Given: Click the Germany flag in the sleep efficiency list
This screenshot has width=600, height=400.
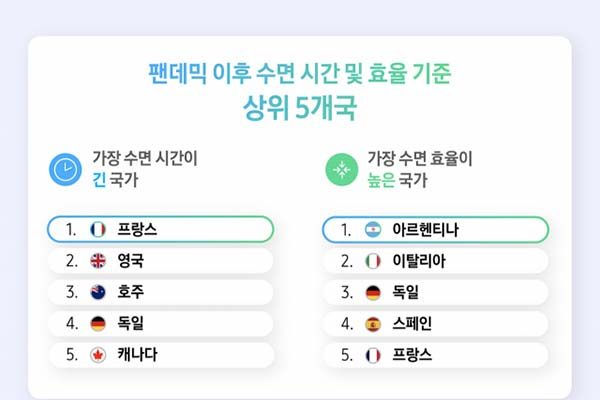Looking at the screenshot, I should (x=374, y=292).
